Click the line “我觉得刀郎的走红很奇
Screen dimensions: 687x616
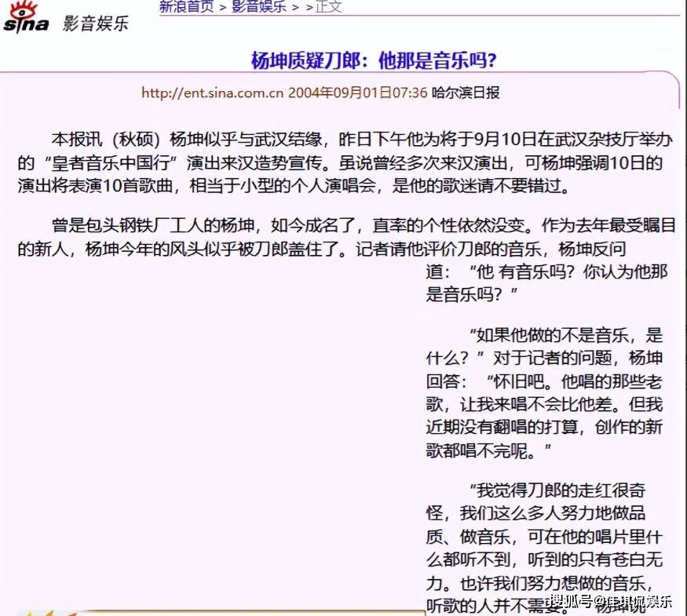[557, 490]
